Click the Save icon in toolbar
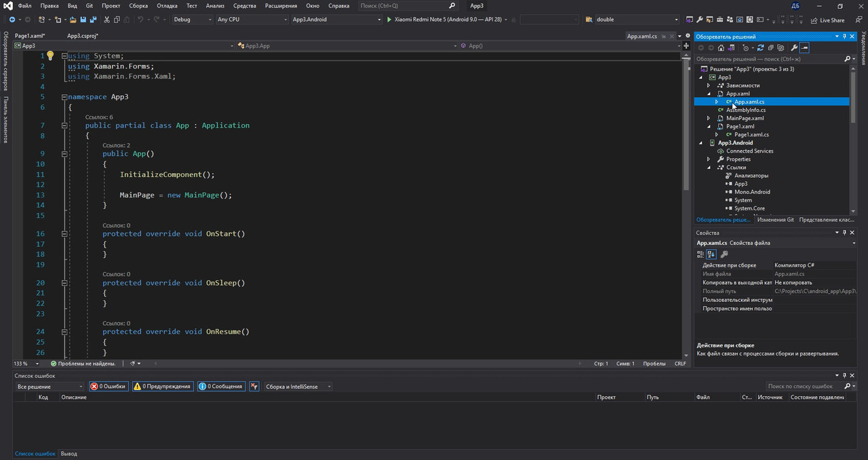 coord(83,20)
